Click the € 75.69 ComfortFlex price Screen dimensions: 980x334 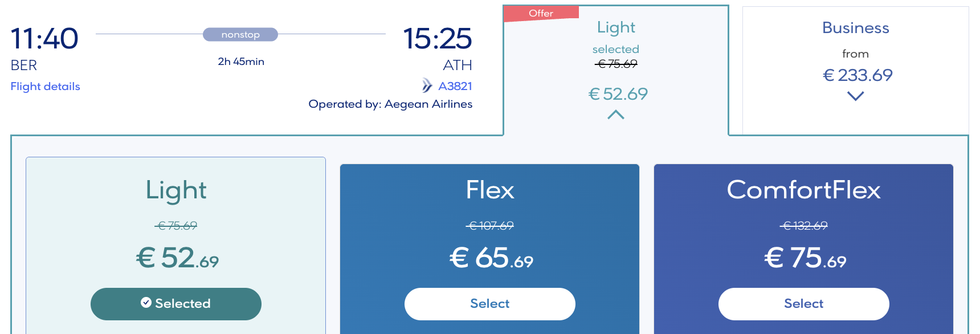805,258
